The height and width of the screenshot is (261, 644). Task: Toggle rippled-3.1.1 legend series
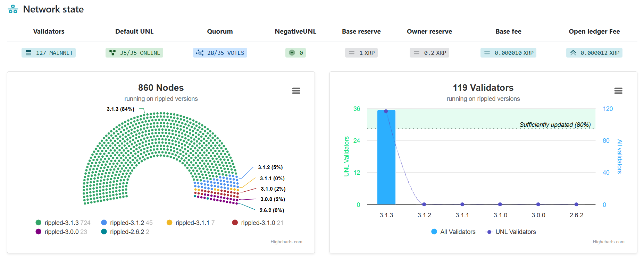tap(191, 223)
